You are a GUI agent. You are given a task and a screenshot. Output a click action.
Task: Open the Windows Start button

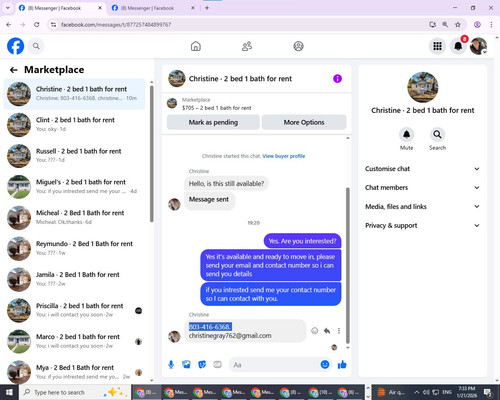point(9,392)
